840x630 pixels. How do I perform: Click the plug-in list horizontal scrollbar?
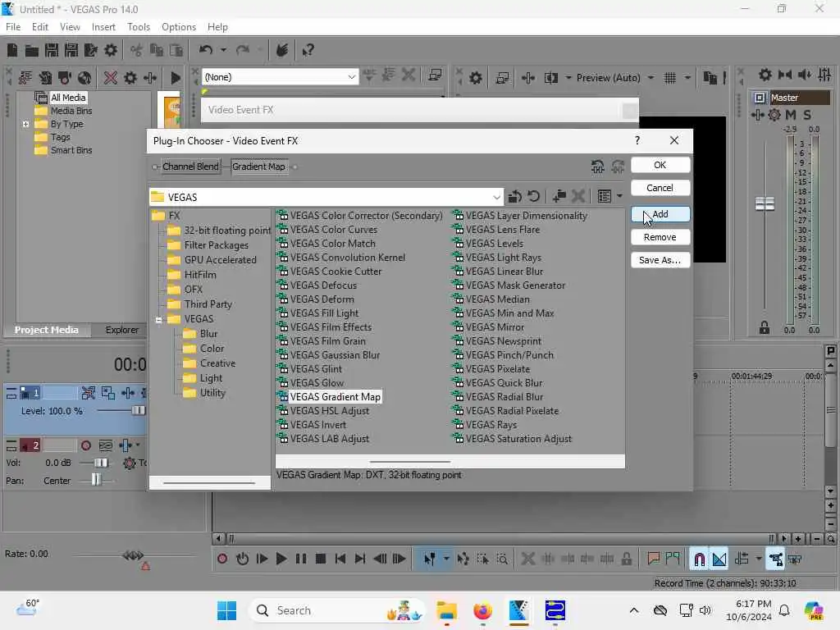410,461
